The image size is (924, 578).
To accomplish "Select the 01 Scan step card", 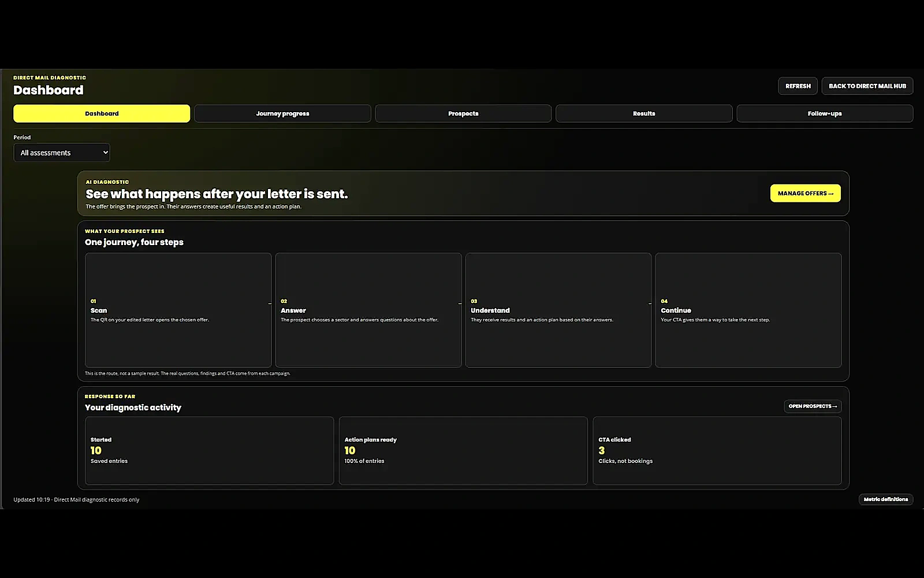I will pos(178,310).
